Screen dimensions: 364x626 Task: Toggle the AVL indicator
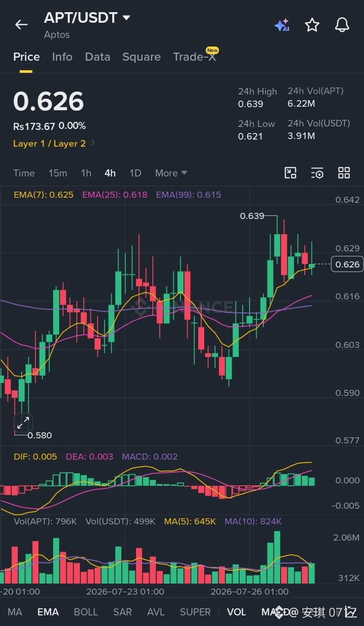pos(156,612)
